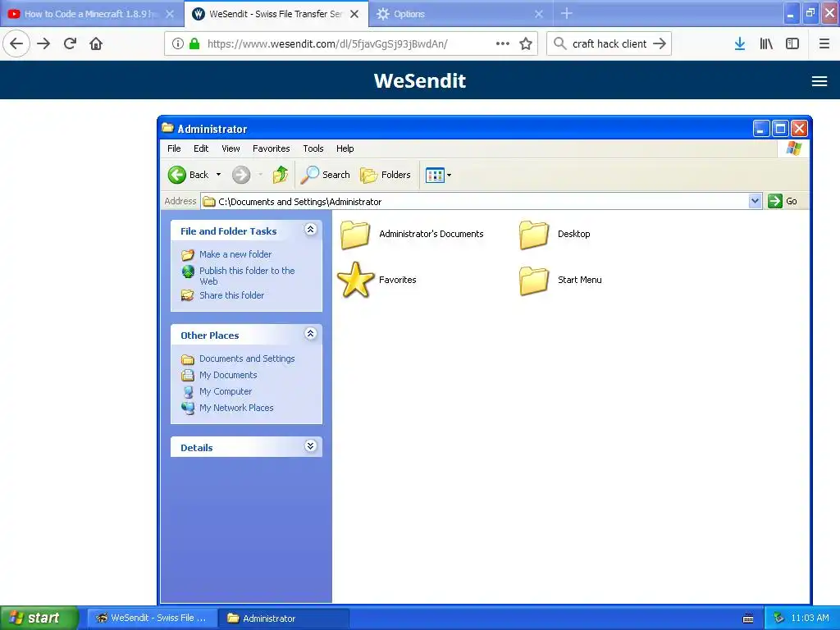
Task: Open My Computer from Other Places
Action: 226,391
